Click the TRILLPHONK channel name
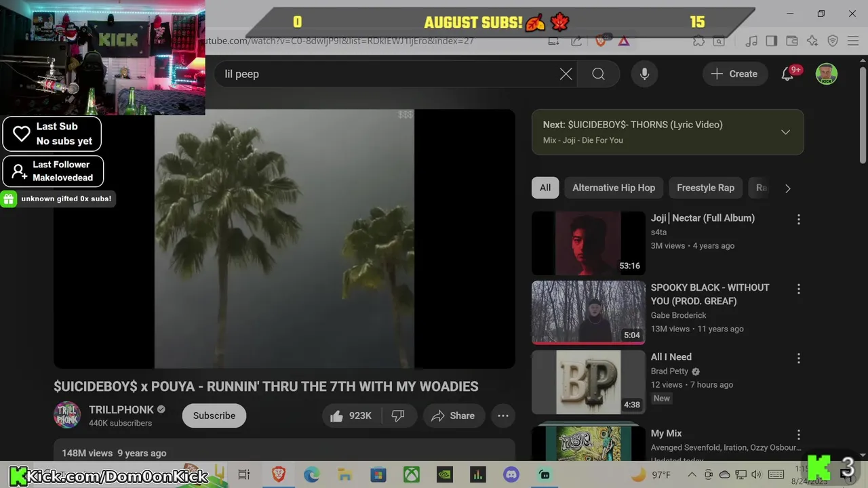 (x=121, y=409)
